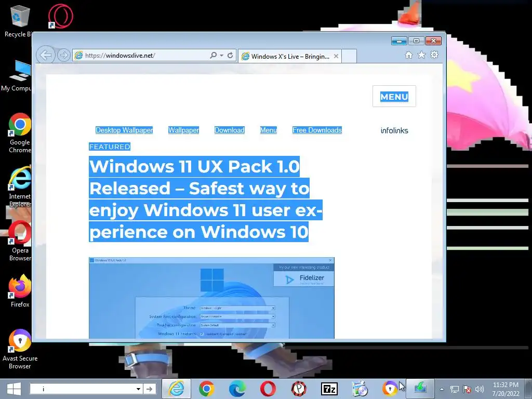Follow the Download link
This screenshot has width=532, height=399.
[229, 130]
